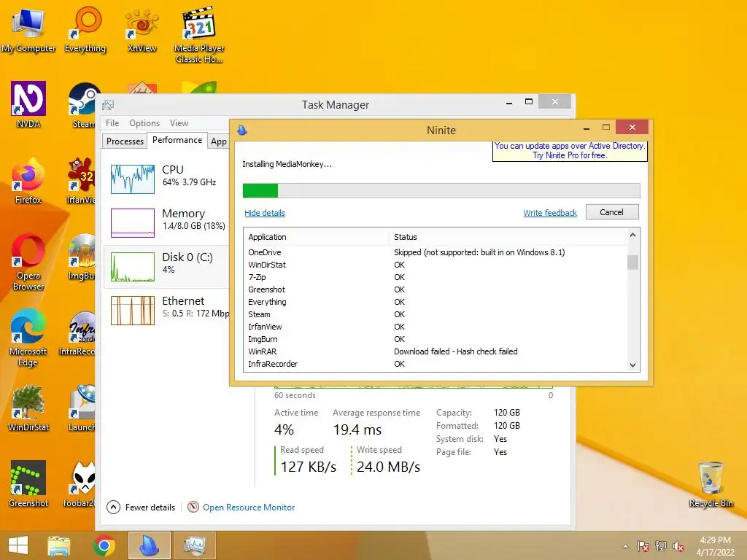The image size is (747, 560).
Task: Open Task Manager's File menu
Action: coord(112,122)
